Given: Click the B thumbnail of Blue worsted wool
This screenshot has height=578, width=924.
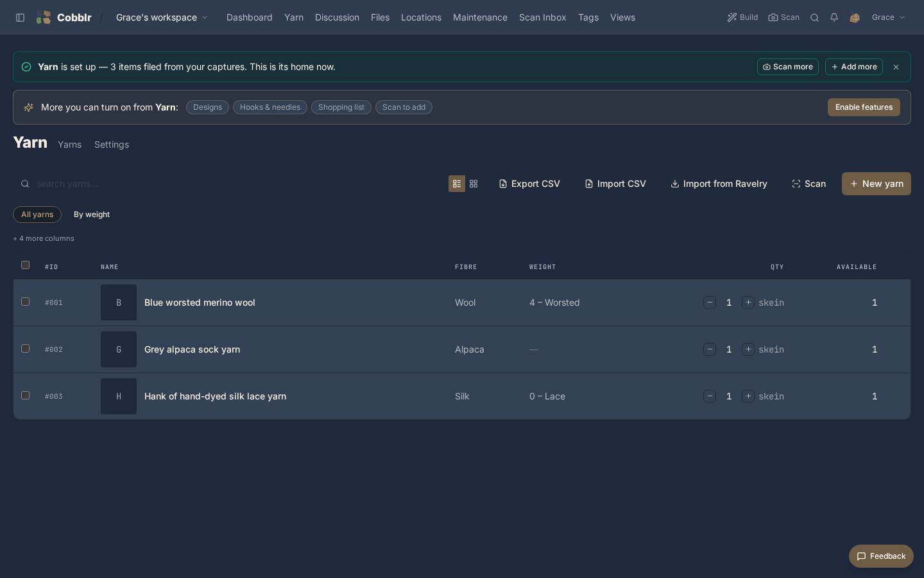Looking at the screenshot, I should 119,302.
